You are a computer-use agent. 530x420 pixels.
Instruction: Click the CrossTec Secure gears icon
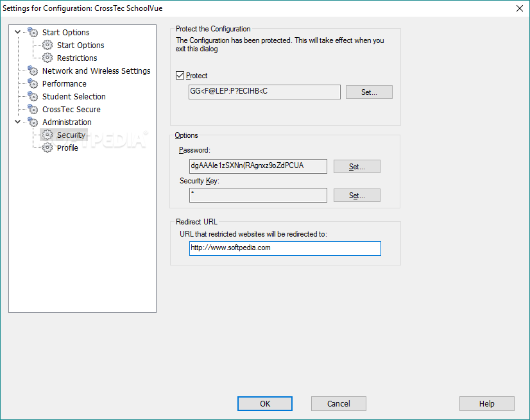pos(33,109)
